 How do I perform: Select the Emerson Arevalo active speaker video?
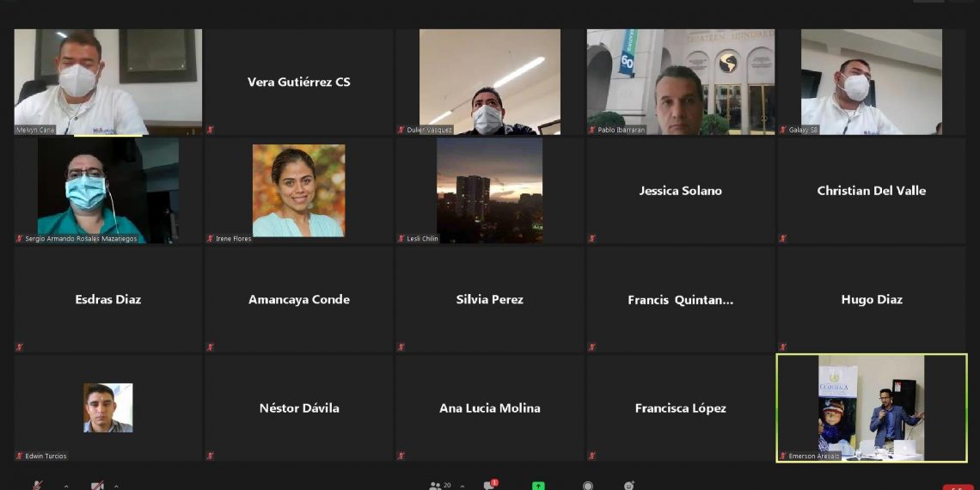(x=872, y=408)
